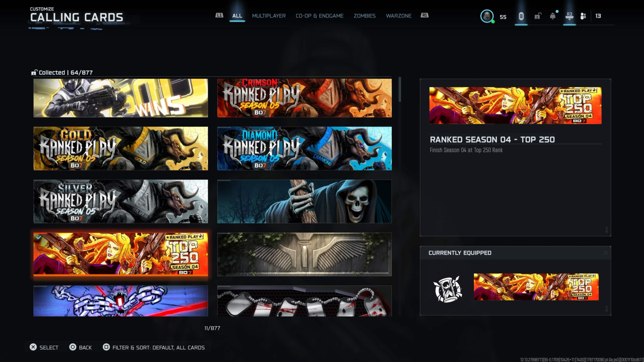
Task: Click the "11/877" position counter
Action: click(212, 328)
